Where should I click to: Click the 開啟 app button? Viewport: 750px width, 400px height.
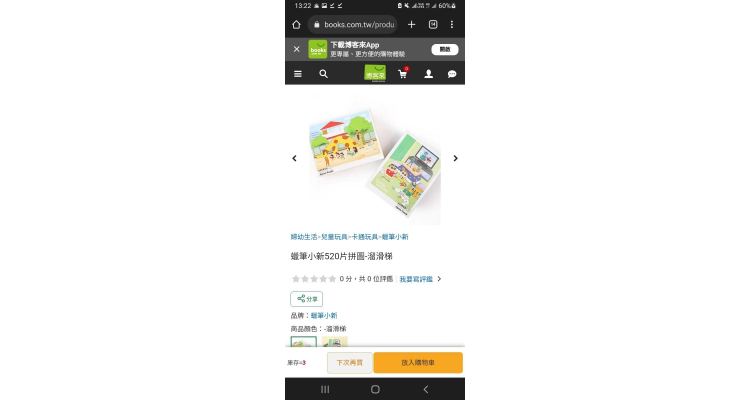point(445,49)
